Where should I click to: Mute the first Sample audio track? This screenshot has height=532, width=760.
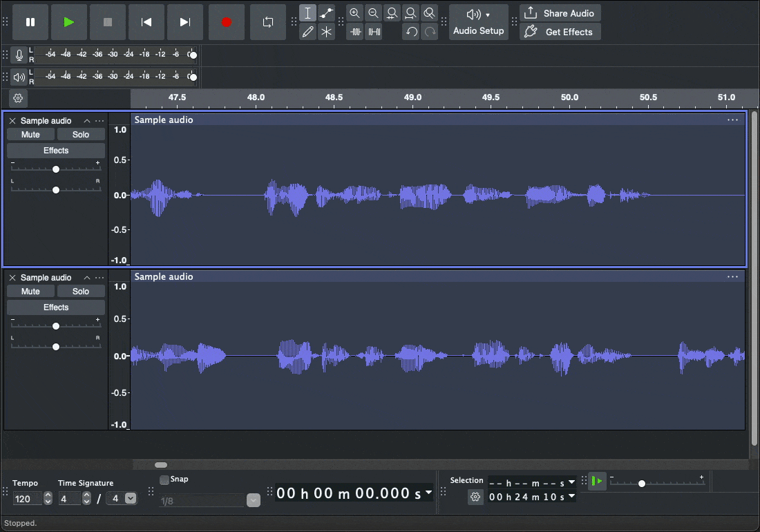click(x=30, y=135)
